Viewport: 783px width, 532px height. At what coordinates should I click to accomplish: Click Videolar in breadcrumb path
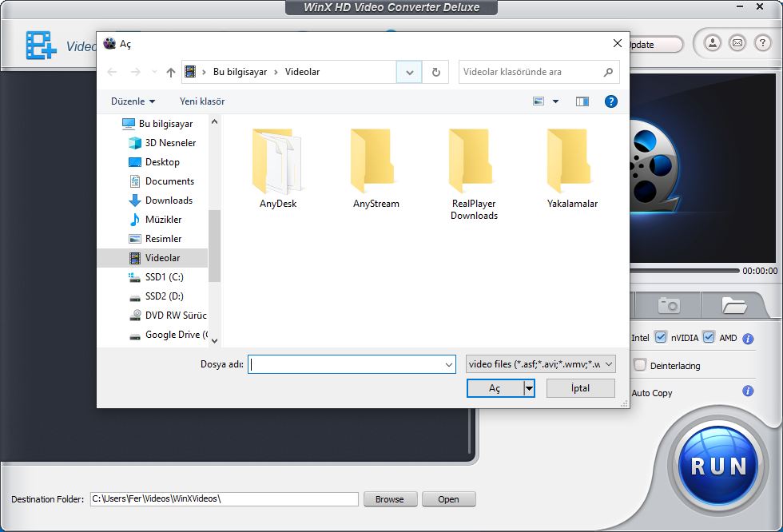pos(302,72)
